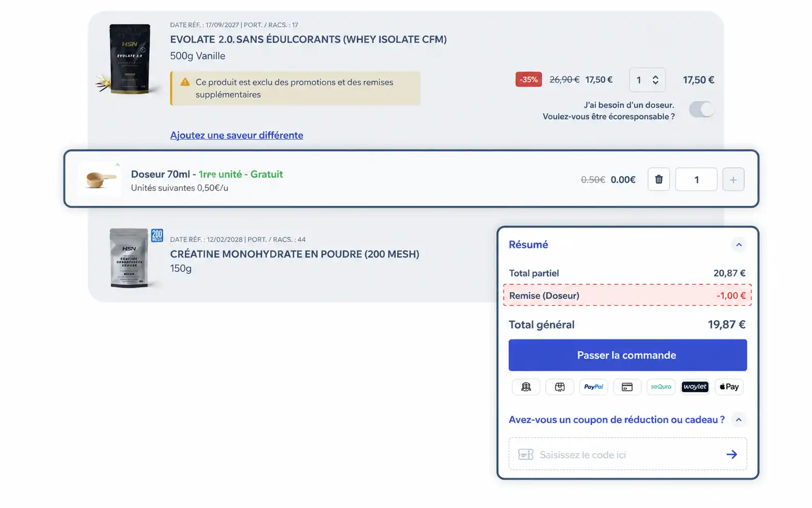Click 'Ajoutez une saveur différente' link

click(237, 135)
